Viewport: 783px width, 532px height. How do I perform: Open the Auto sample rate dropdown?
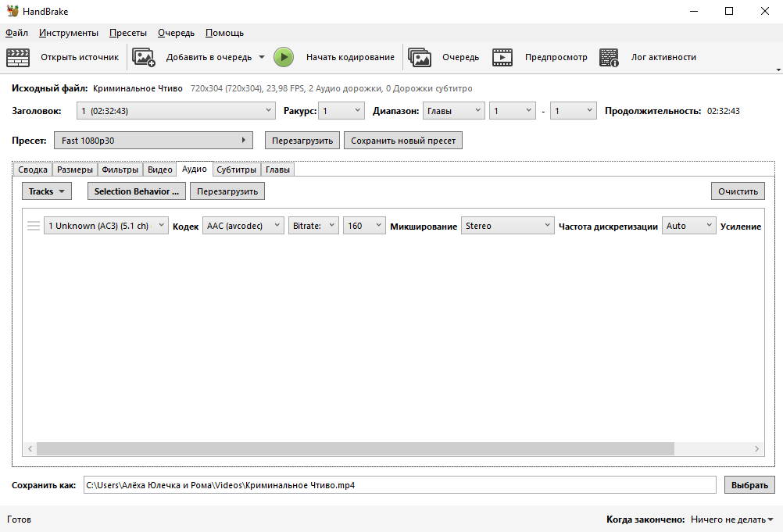pos(688,226)
